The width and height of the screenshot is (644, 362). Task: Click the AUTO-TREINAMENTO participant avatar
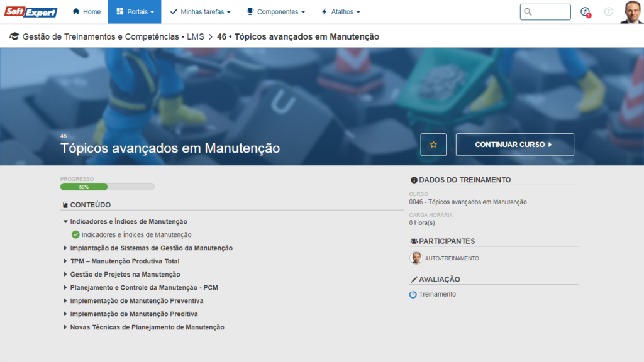pyautogui.click(x=416, y=258)
